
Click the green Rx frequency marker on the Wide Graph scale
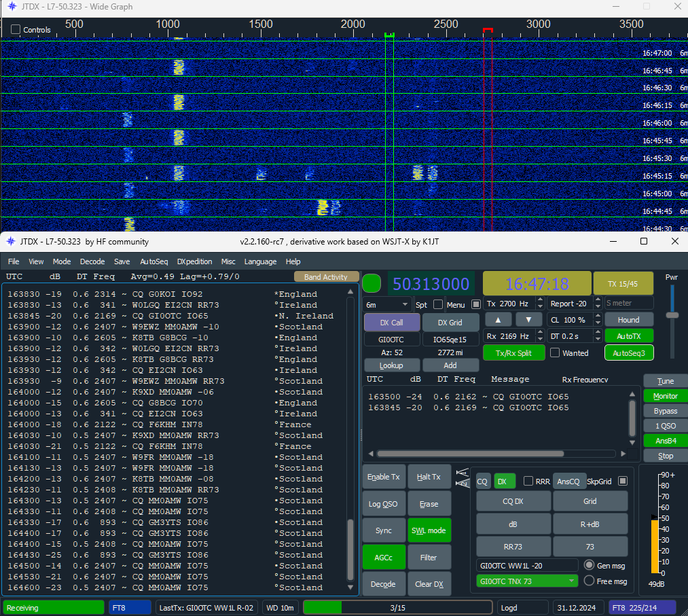tap(389, 35)
